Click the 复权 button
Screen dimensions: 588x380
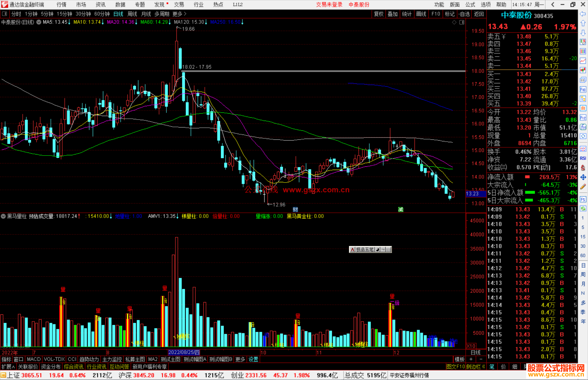379,14
